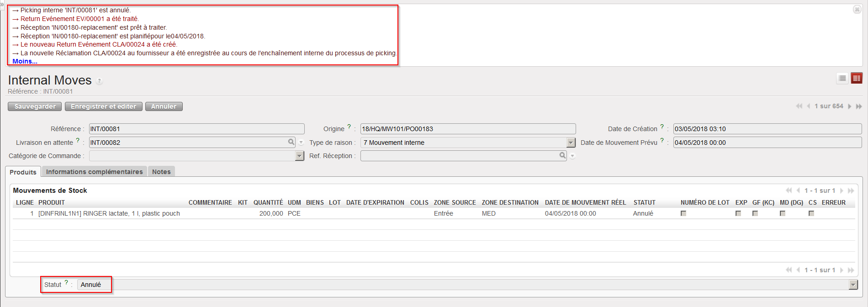
Task: Click the Origine input field
Action: 467,129
